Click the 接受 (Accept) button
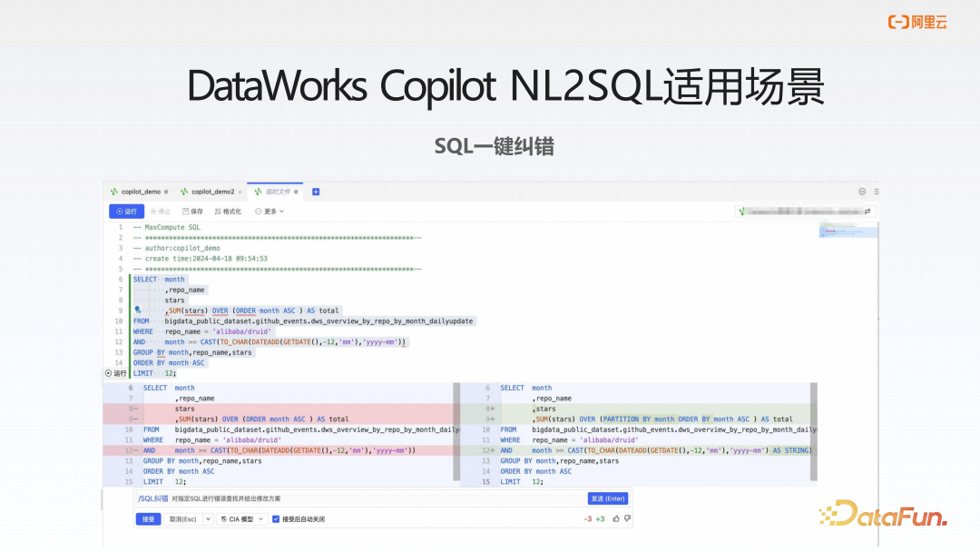This screenshot has height=552, width=980. coord(148,519)
